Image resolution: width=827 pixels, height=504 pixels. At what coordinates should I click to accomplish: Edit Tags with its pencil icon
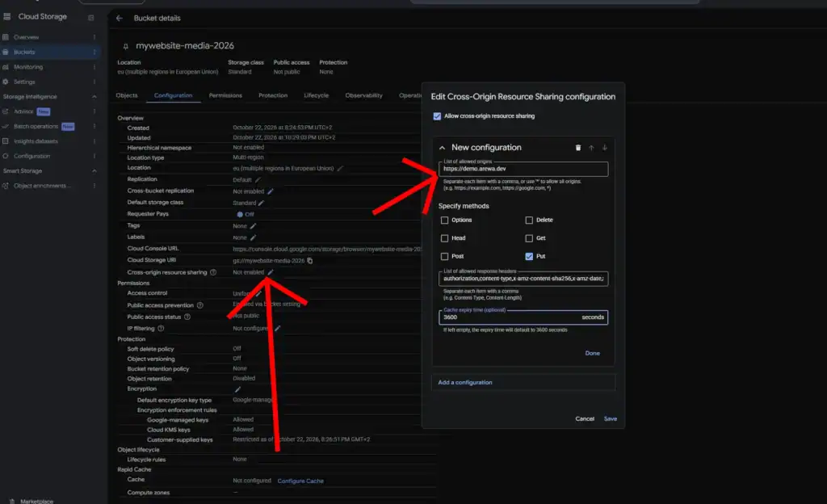pos(253,226)
